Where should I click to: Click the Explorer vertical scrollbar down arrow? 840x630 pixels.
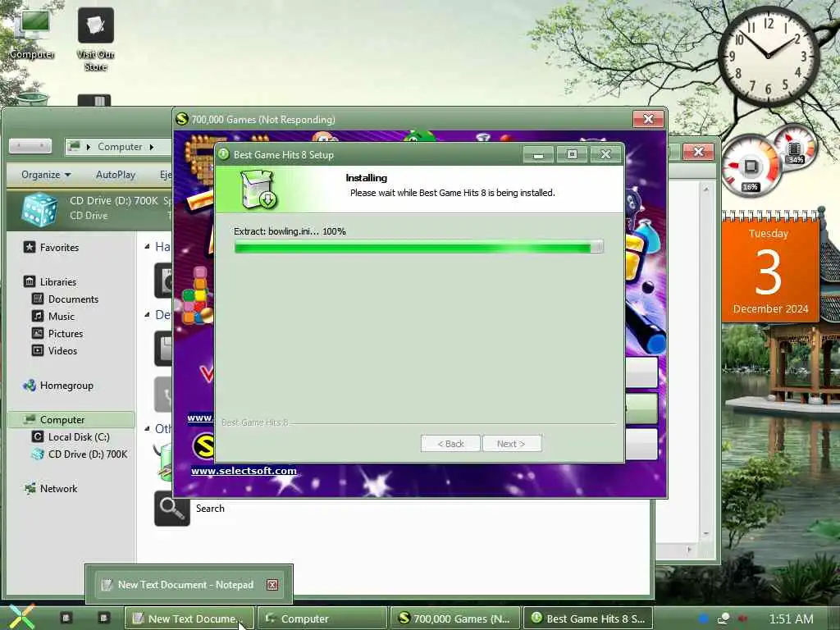point(705,533)
